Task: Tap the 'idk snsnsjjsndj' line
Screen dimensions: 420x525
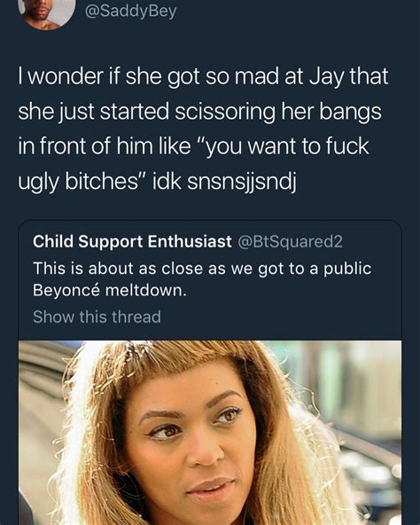Action: [224, 182]
